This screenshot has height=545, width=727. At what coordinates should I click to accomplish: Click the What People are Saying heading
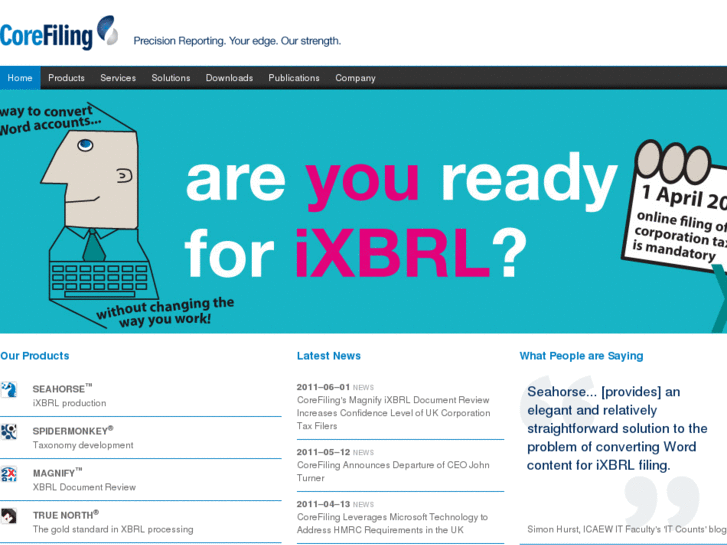(x=581, y=356)
